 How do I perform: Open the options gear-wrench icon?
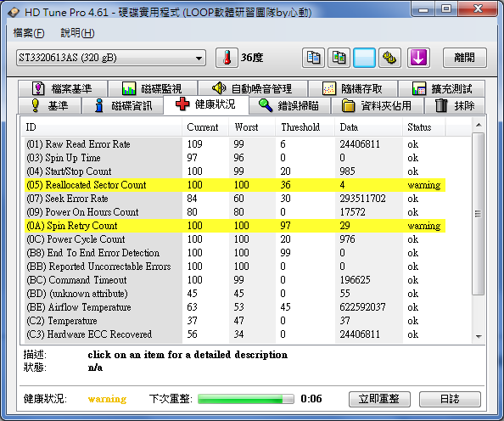click(389, 58)
